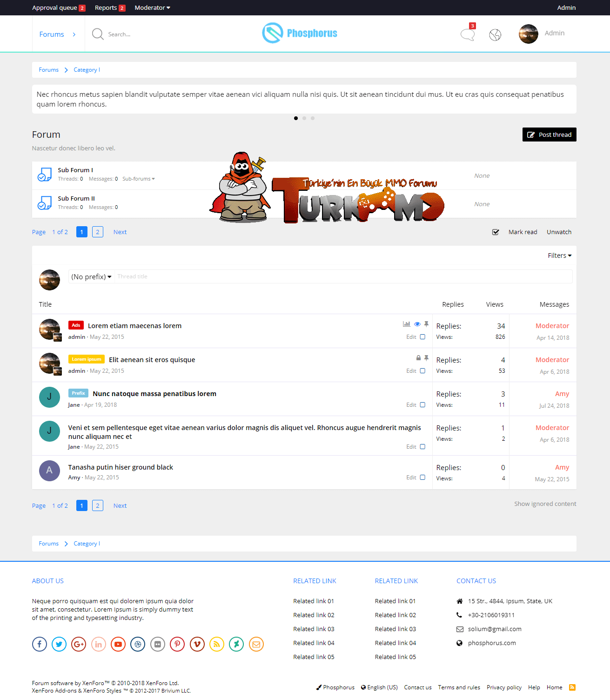
Task: Click the pin icon on Lorem etiam thread
Action: [x=426, y=324]
